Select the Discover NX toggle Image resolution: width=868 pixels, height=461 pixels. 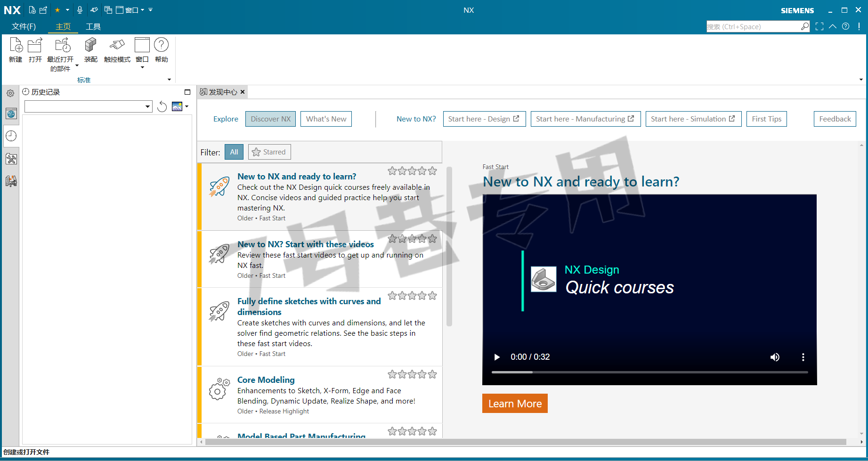271,119
